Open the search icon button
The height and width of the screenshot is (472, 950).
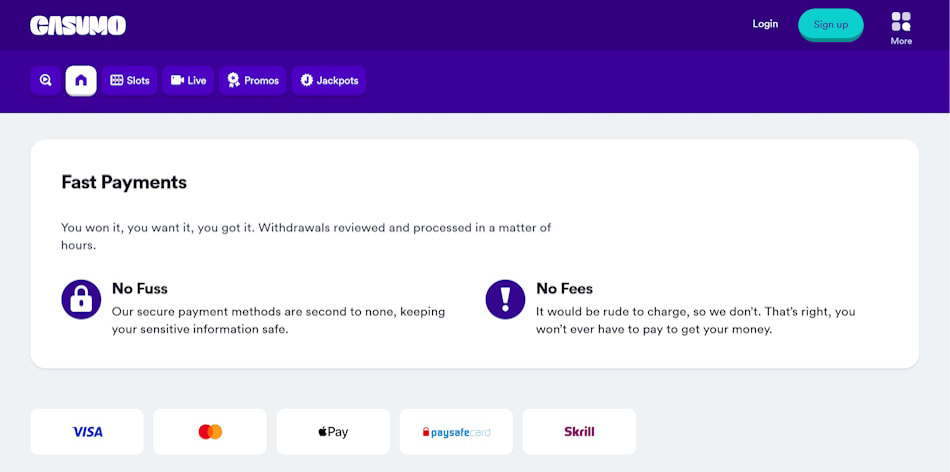(x=46, y=80)
